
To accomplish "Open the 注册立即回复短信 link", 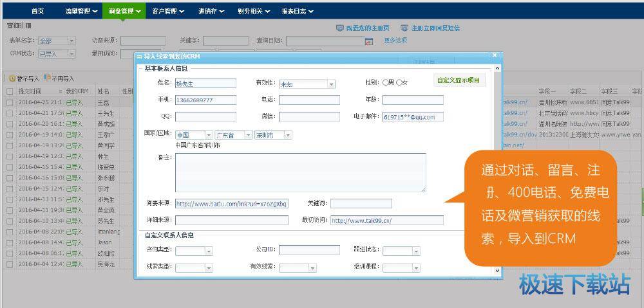I will [435, 28].
